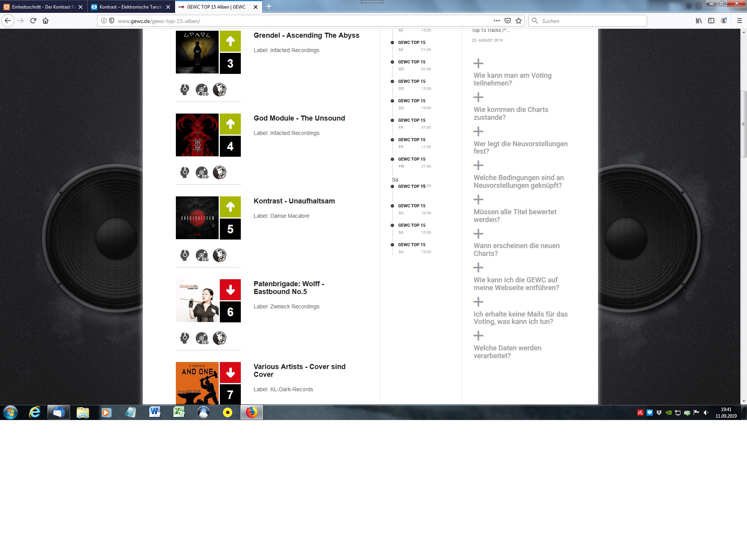The width and height of the screenshot is (747, 560).
Task: Click the CD icon under Patenbrigade: Wolff album
Action: [202, 338]
